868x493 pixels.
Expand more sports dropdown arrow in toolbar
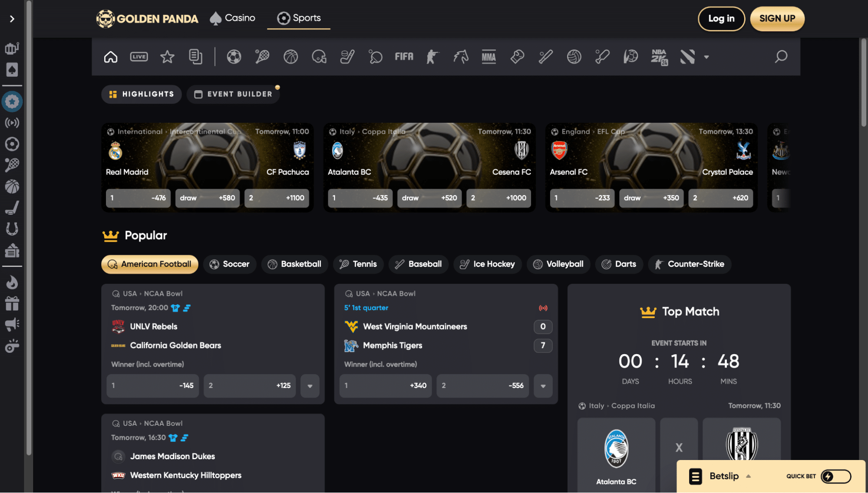click(706, 57)
